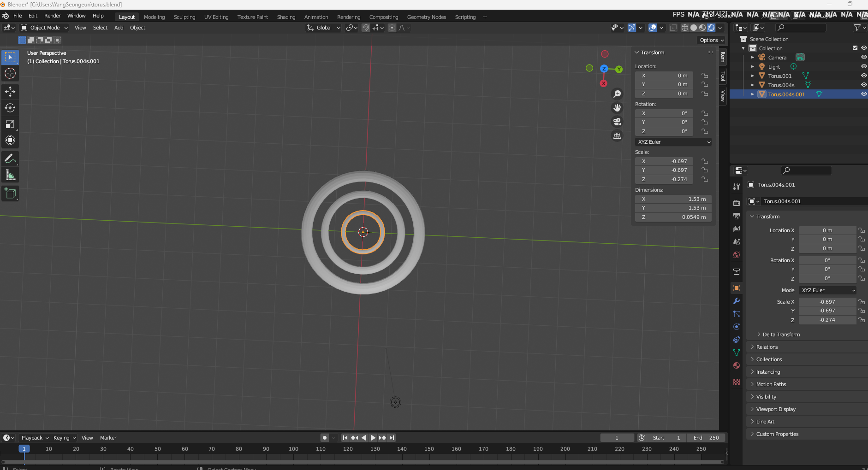
Task: Hide Camera in the outliner
Action: (864, 57)
